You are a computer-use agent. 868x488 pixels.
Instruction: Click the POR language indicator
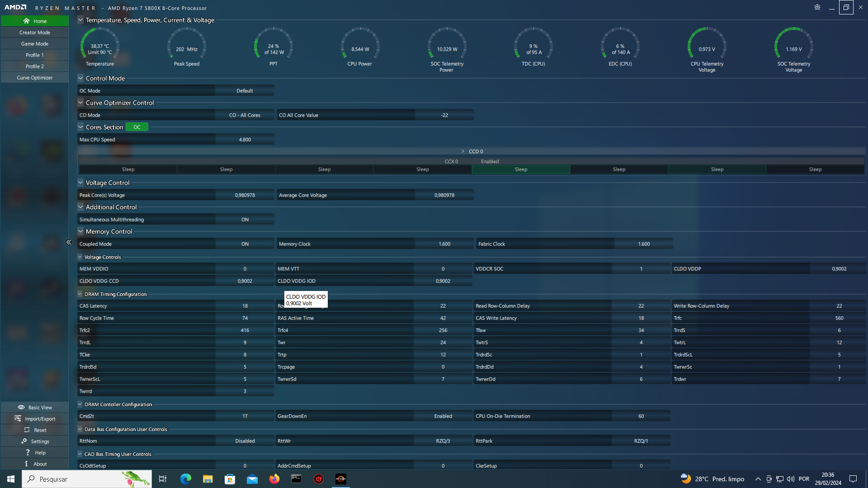804,479
